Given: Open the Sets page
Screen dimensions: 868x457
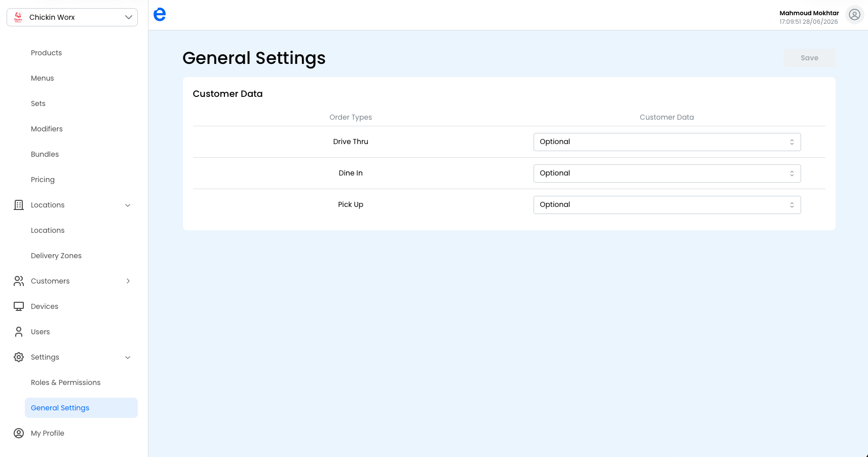Looking at the screenshot, I should (38, 103).
